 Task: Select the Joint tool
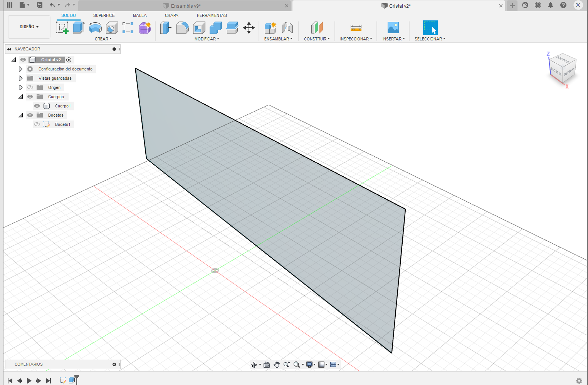click(287, 28)
